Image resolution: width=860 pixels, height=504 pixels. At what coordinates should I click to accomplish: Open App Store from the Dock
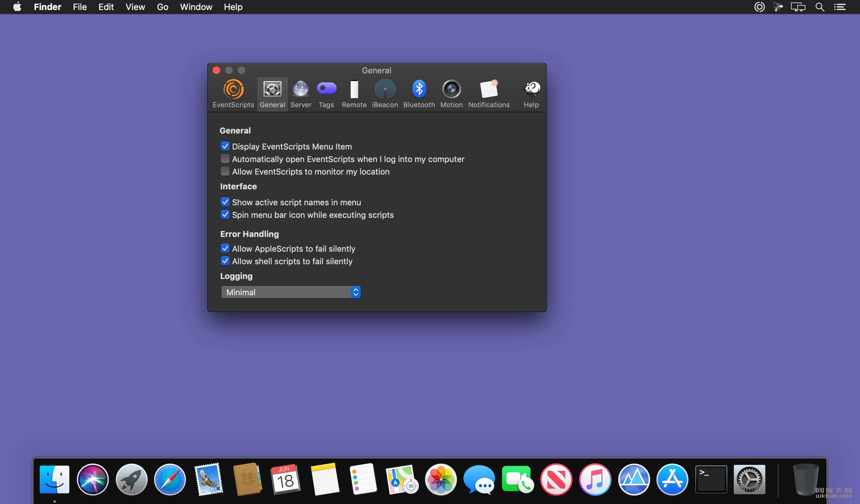click(672, 479)
